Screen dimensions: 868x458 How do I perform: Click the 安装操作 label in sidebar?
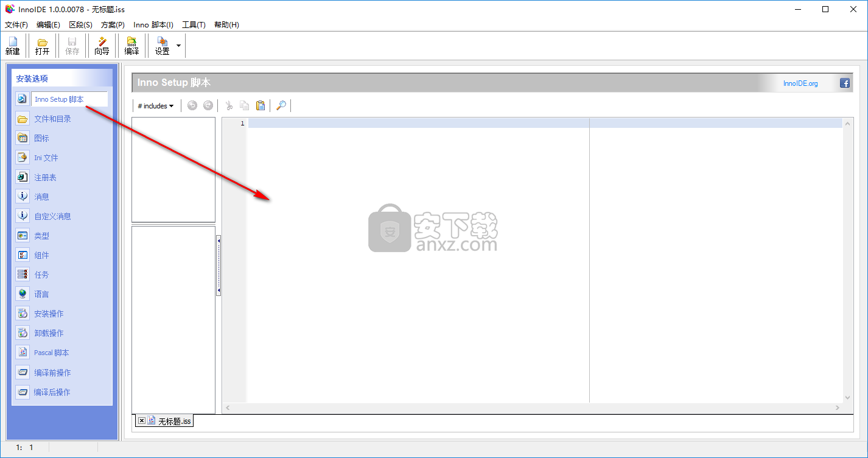49,314
